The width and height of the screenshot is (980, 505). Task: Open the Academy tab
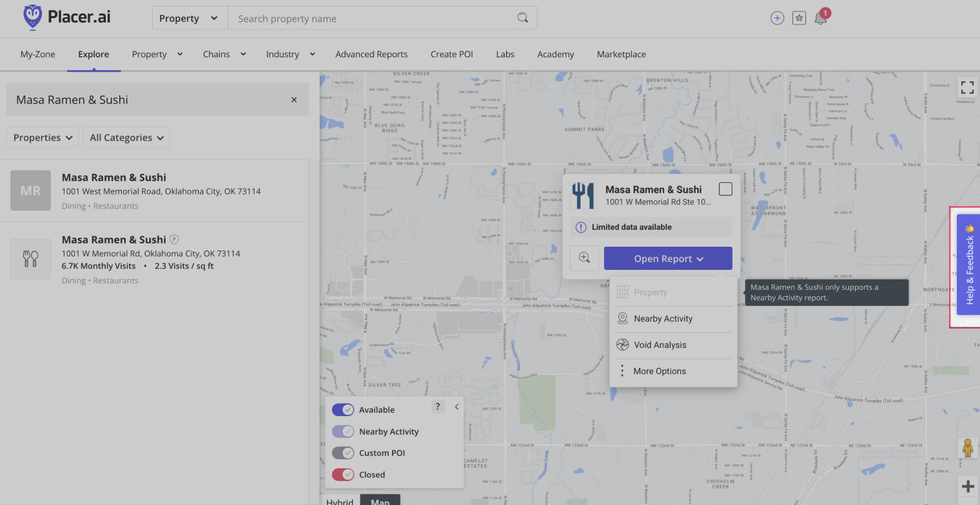tap(556, 54)
